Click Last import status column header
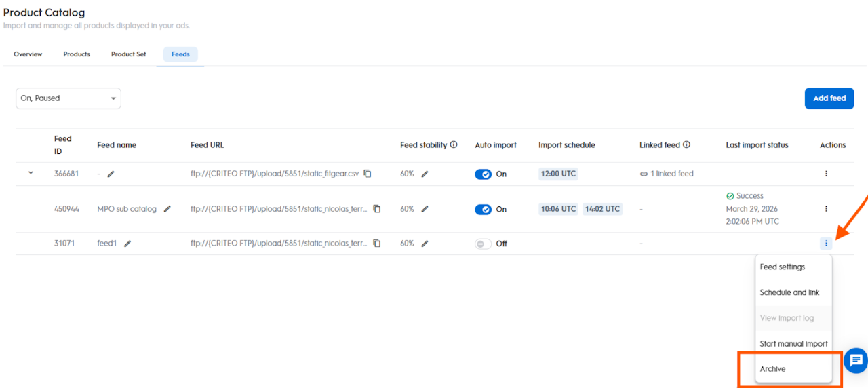The width and height of the screenshot is (868, 388). [757, 145]
